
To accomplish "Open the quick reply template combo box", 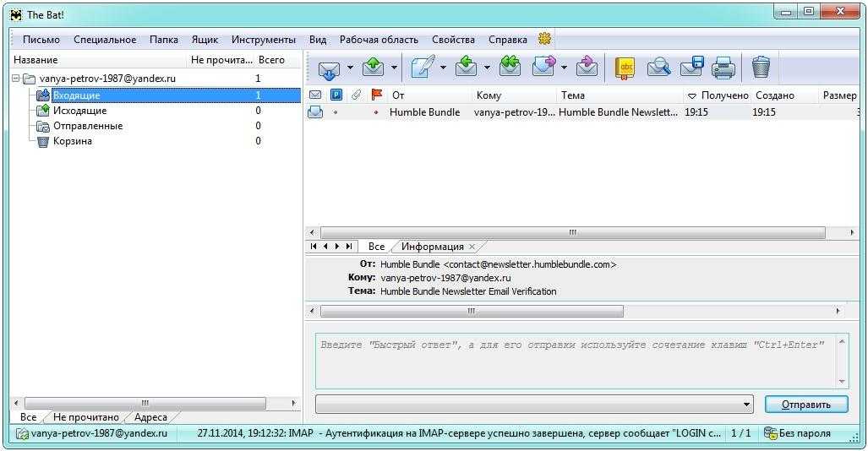I will pos(534,405).
